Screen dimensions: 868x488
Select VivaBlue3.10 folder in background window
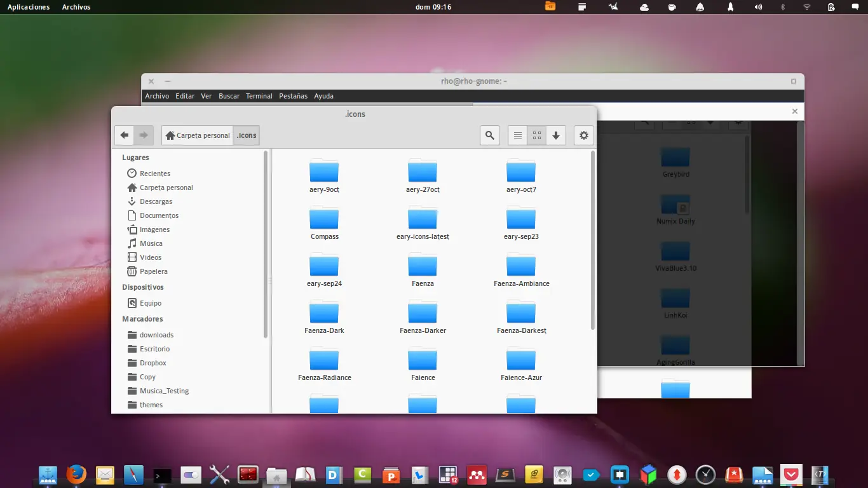[675, 257]
